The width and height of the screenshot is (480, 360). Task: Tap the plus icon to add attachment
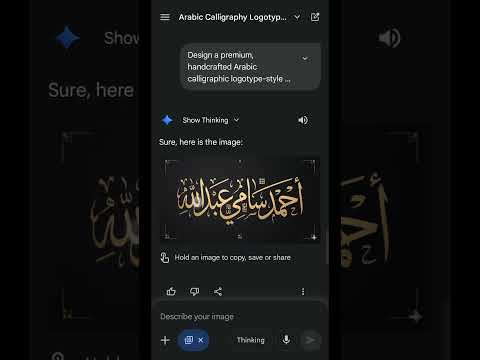[x=165, y=340]
